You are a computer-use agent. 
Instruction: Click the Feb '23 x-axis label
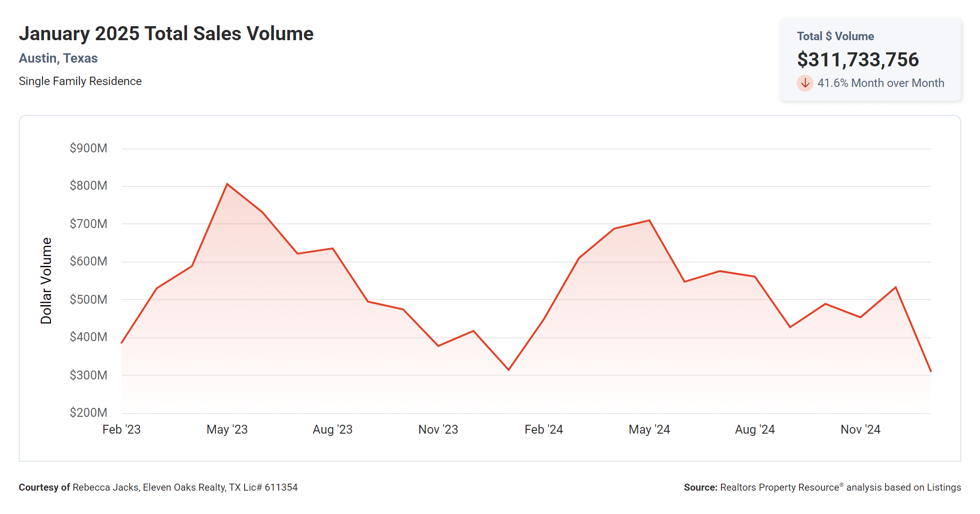click(122, 429)
